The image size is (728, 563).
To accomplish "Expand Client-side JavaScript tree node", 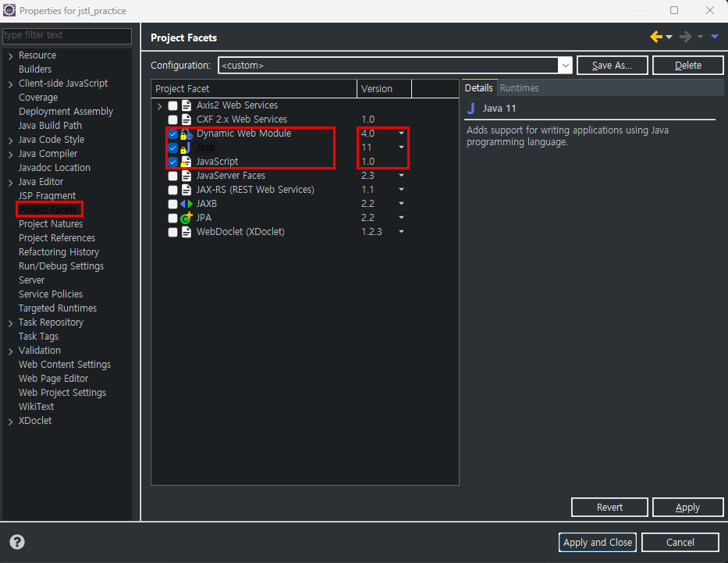I will 10,84.
